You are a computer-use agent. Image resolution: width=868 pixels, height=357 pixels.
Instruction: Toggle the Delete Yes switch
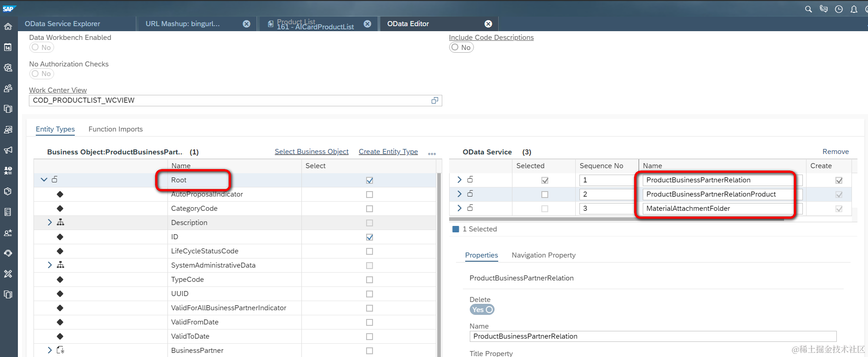tap(482, 310)
